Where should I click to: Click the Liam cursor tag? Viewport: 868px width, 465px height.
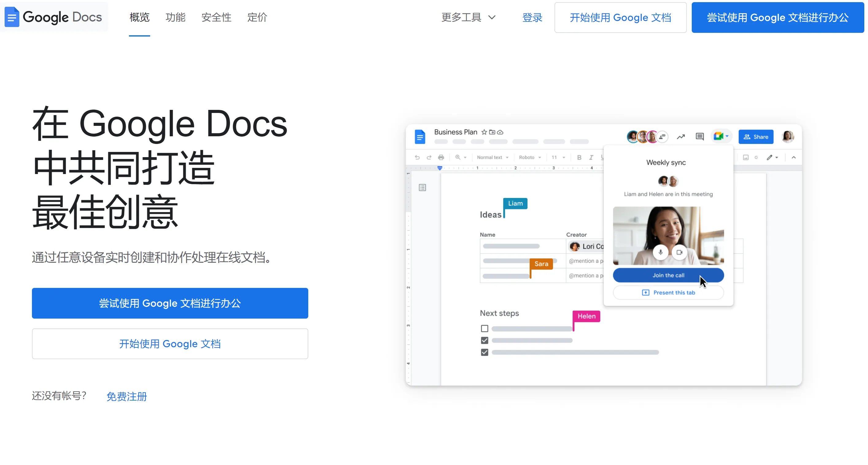coord(515,203)
